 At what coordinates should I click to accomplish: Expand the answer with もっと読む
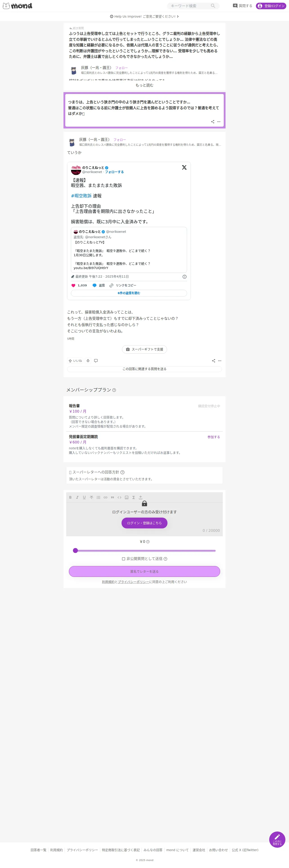click(x=144, y=85)
